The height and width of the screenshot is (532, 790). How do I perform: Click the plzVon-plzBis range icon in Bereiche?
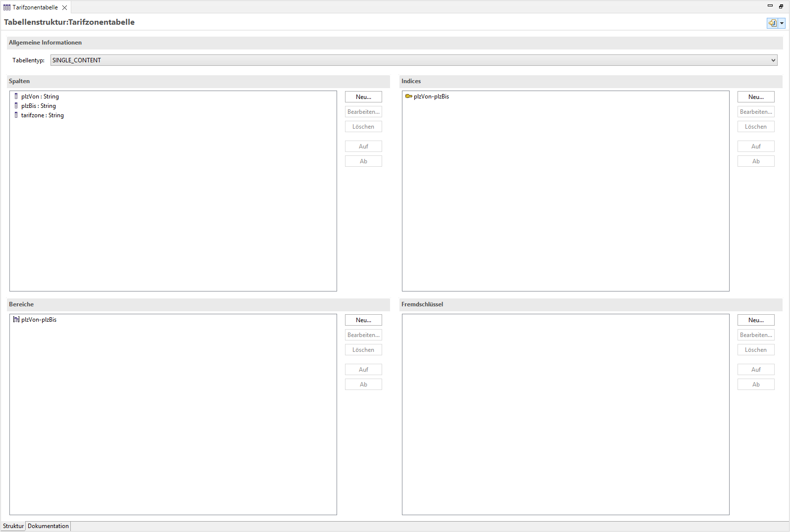click(x=16, y=320)
